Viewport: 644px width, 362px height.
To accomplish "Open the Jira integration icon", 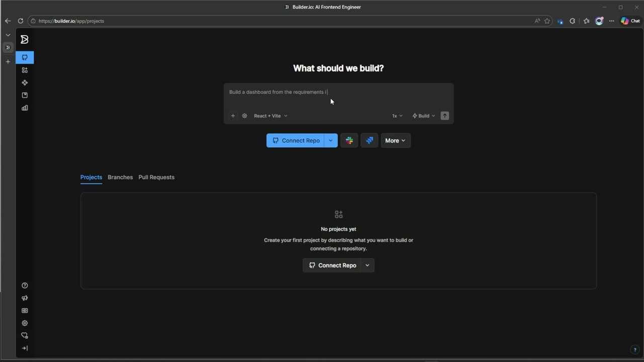I will 369,140.
